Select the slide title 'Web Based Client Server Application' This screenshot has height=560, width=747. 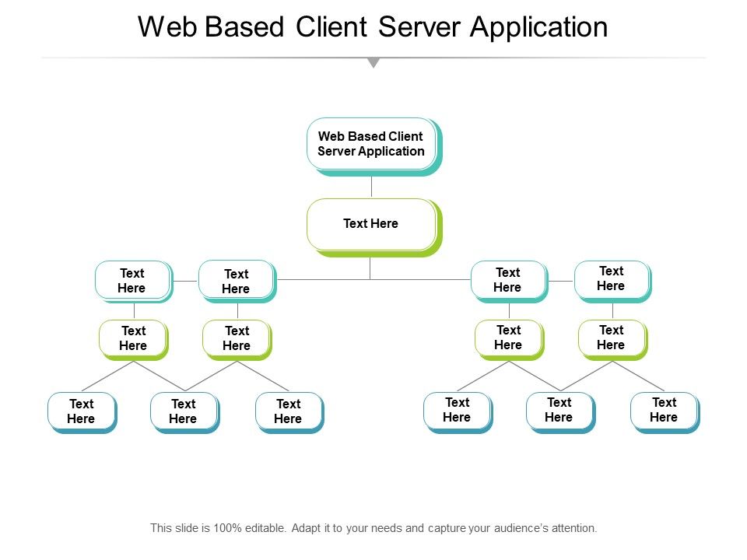[373, 27]
